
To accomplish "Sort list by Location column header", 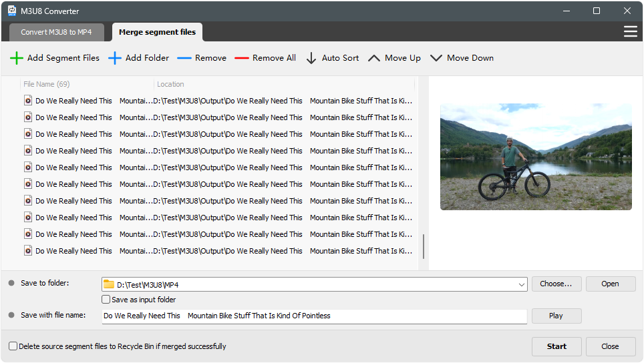I will pos(170,84).
